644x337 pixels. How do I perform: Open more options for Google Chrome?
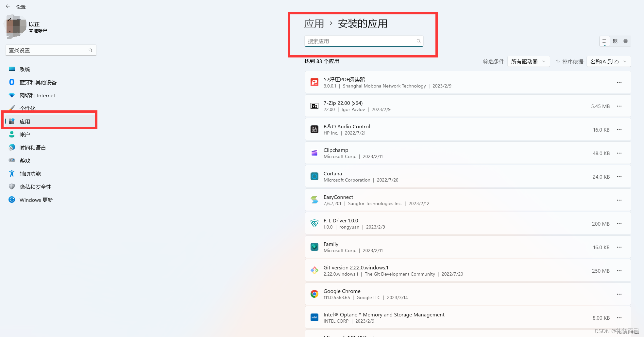tap(619, 294)
